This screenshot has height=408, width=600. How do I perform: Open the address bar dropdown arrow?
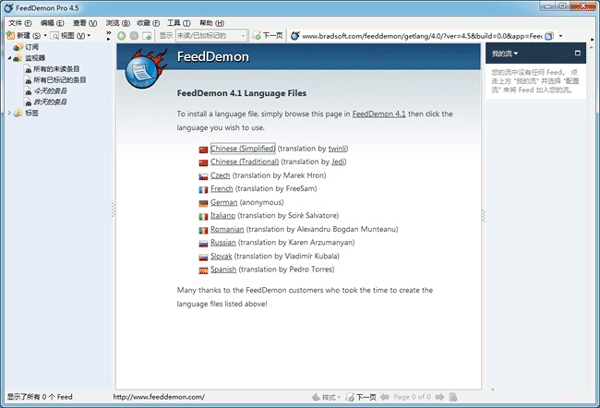tap(561, 36)
